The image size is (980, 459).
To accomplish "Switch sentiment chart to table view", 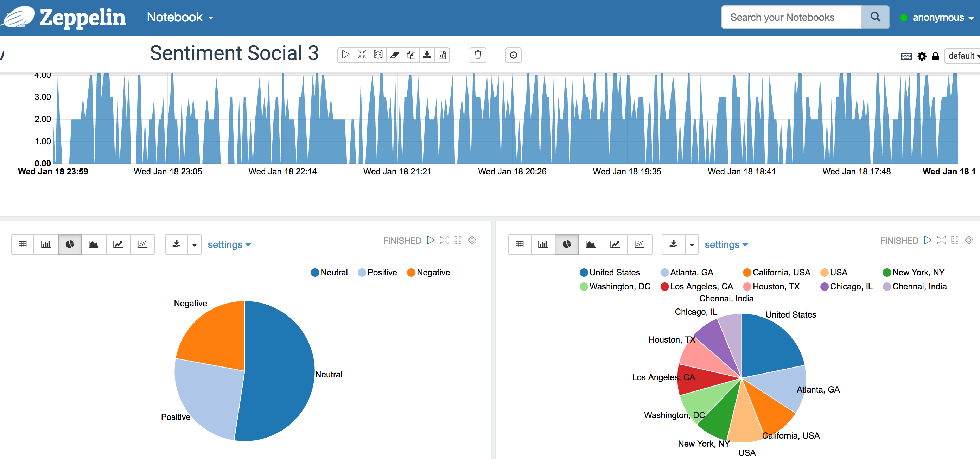I will 23,244.
